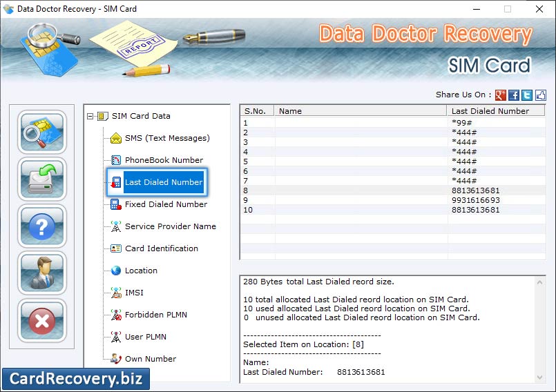Close the Data Doctor Recovery window

tap(539, 9)
